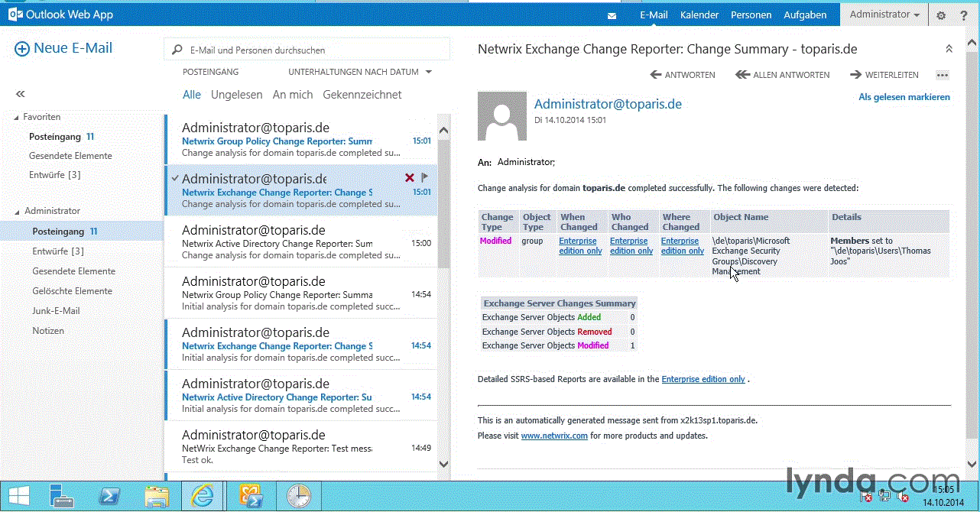Switch to the Personen tab

point(751,15)
